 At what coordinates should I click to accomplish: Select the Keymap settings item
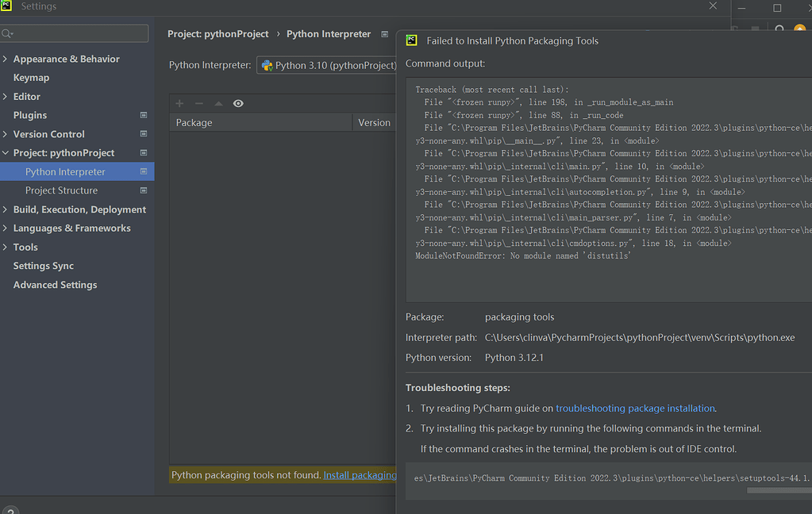pyautogui.click(x=31, y=78)
